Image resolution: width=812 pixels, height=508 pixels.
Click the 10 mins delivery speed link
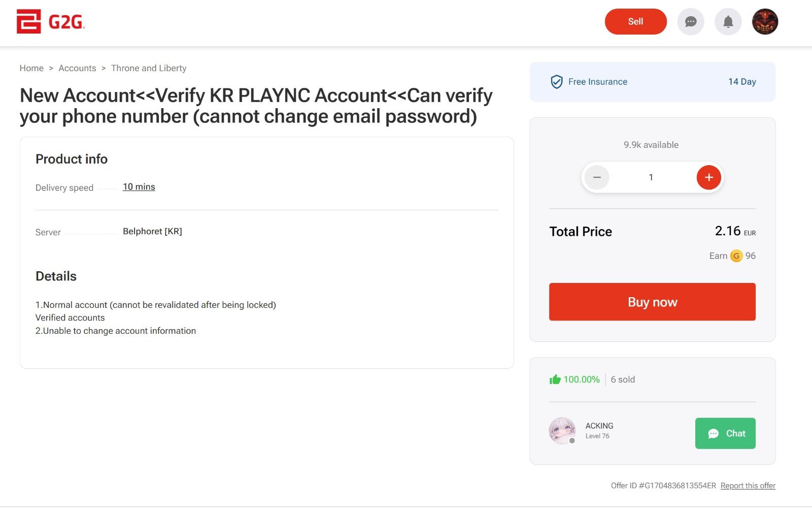(139, 187)
